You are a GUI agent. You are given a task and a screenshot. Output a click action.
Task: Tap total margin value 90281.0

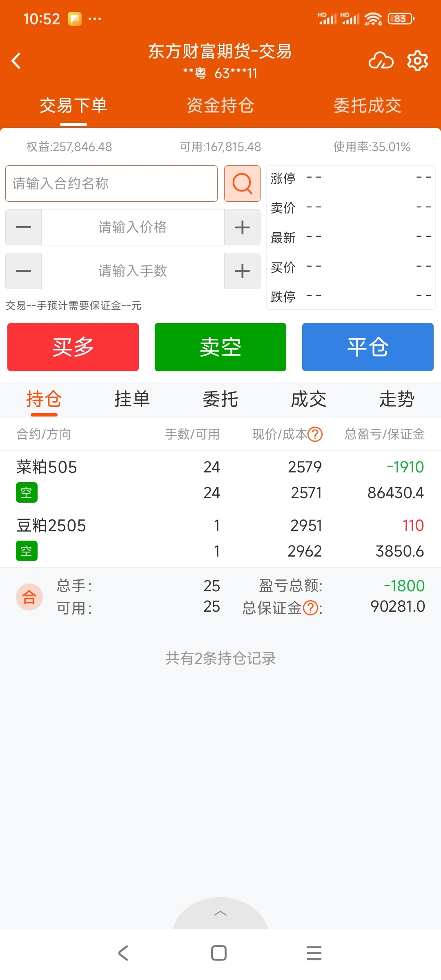coord(398,606)
